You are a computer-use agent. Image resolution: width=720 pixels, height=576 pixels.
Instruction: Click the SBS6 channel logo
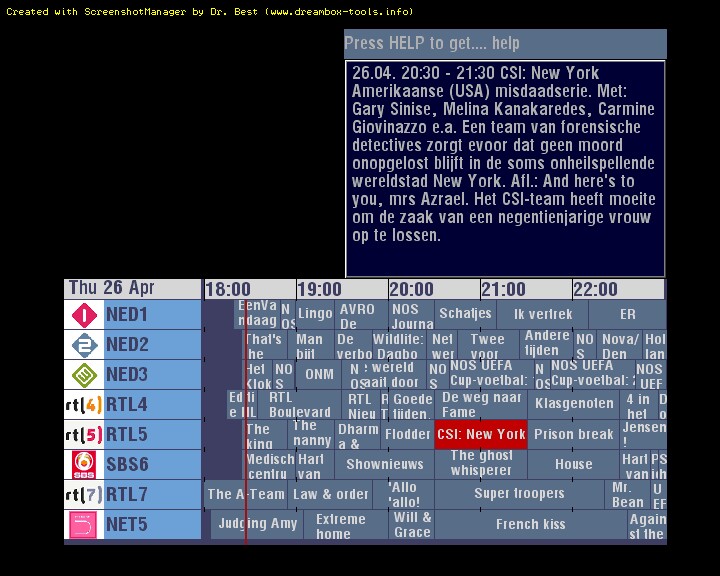pyautogui.click(x=84, y=464)
